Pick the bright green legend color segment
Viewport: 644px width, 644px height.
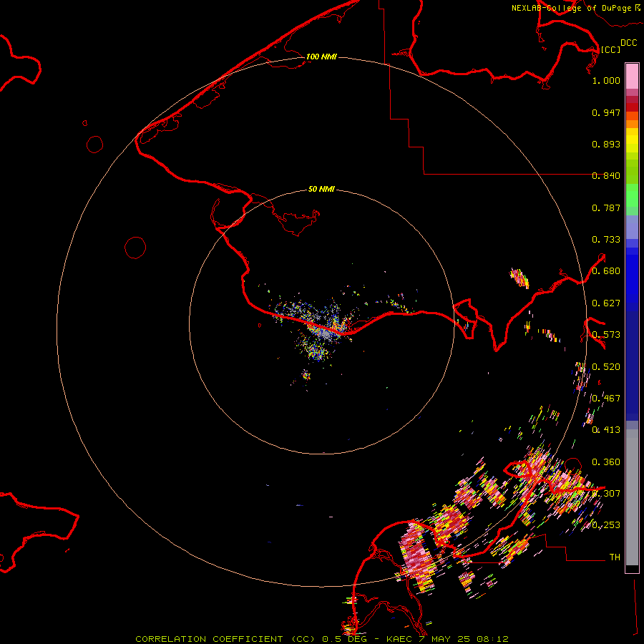point(632,195)
